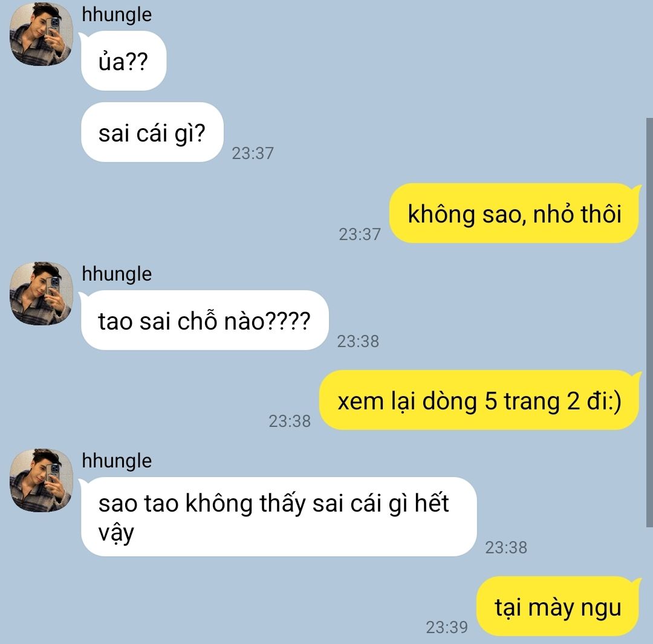Open the hhungle username above the last received message
The height and width of the screenshot is (644, 653).
pos(117,461)
